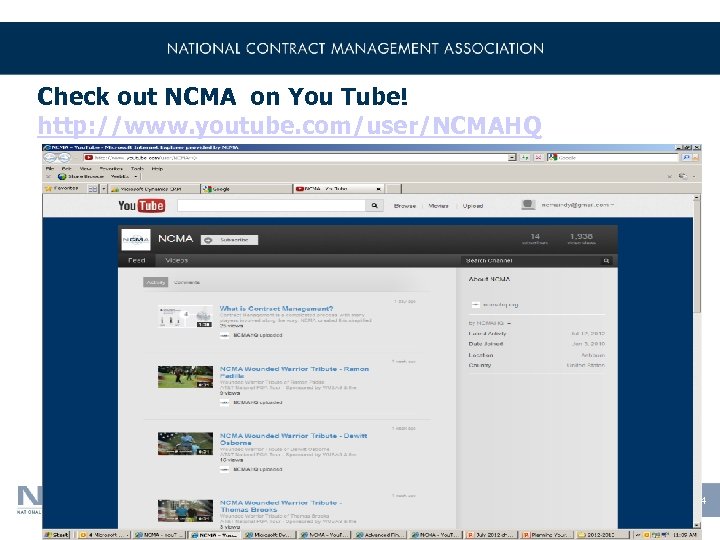720x540 pixels.
Task: Open the 2012-2013 folder taskbar item
Action: tap(602, 534)
